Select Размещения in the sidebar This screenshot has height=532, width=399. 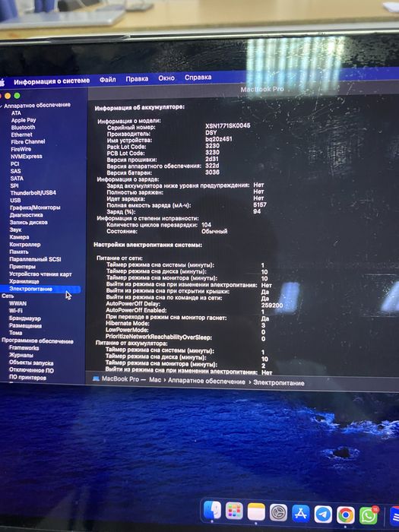tap(25, 326)
